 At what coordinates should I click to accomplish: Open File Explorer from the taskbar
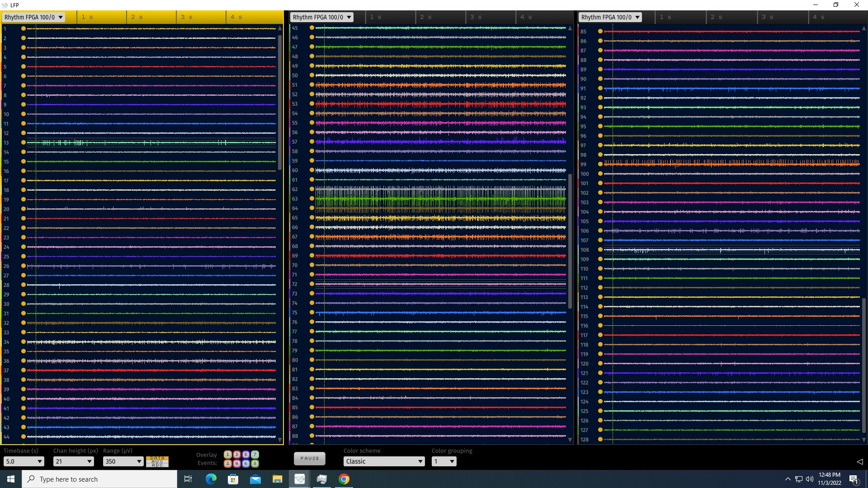(x=277, y=479)
